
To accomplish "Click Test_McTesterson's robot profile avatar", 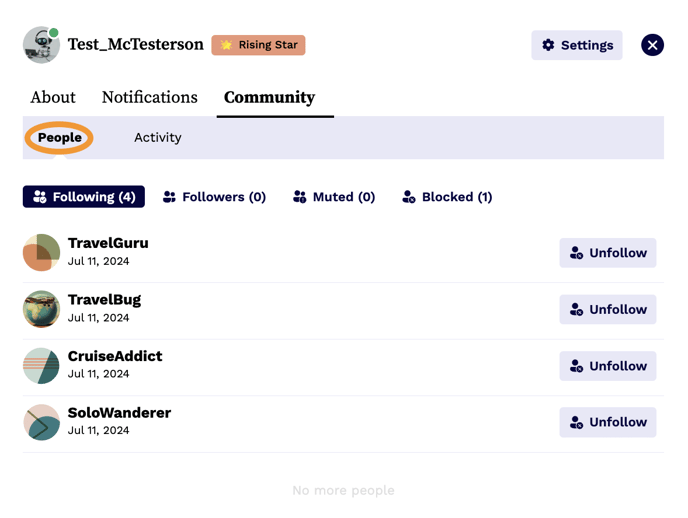I will pos(41,45).
